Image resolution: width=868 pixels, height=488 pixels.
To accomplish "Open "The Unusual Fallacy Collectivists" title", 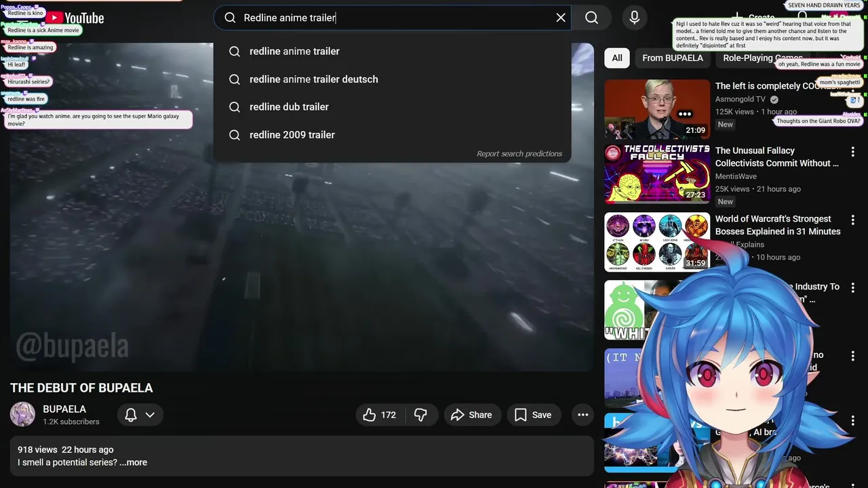I will click(x=777, y=157).
